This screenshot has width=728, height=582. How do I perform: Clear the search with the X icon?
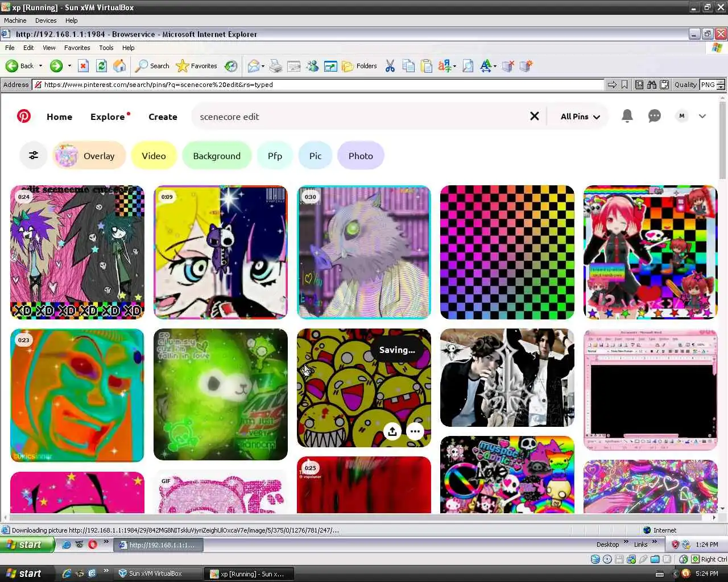[x=535, y=116]
